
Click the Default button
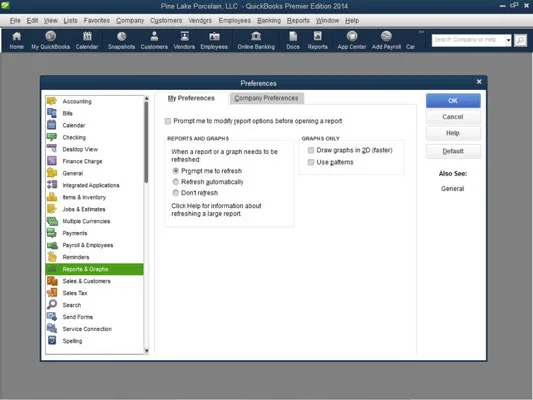tap(453, 151)
